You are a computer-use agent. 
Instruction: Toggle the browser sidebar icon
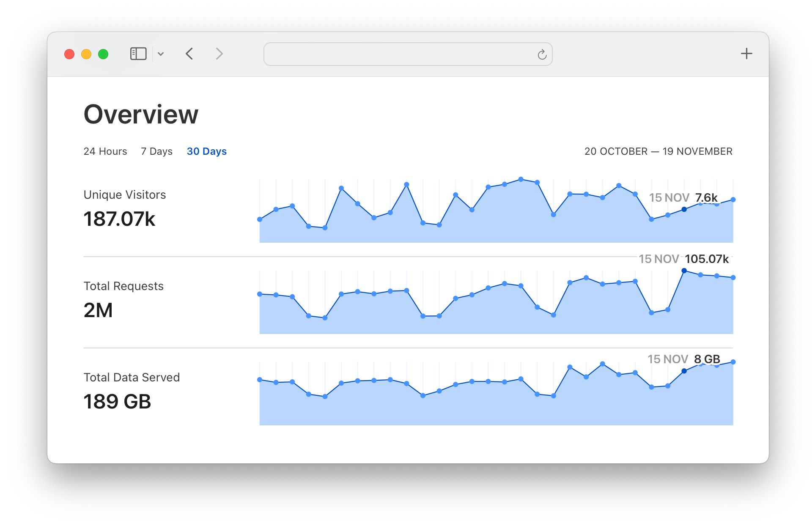pyautogui.click(x=138, y=54)
